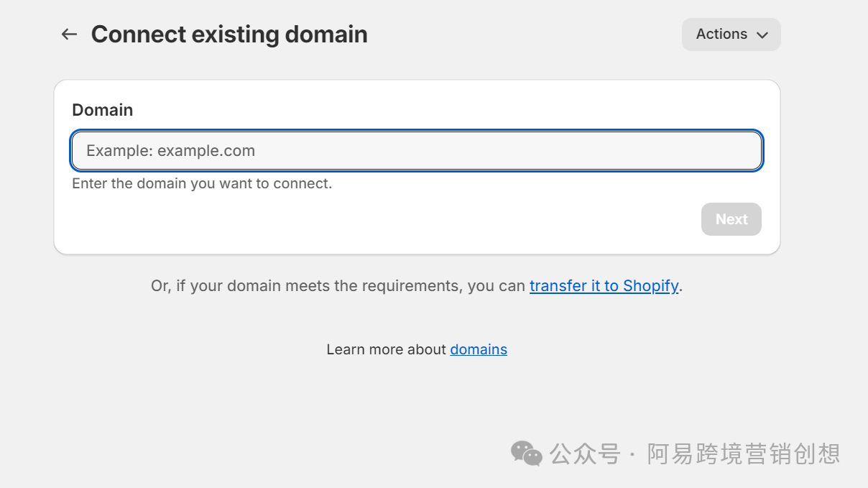
Task: Click the 'Enter the domain you want to connect' hint
Action: coord(202,184)
